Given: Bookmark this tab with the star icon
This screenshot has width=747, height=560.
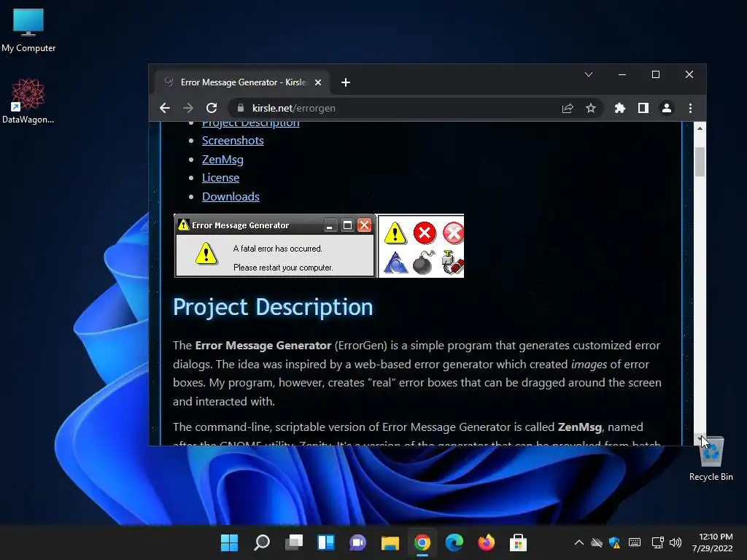Looking at the screenshot, I should (591, 108).
